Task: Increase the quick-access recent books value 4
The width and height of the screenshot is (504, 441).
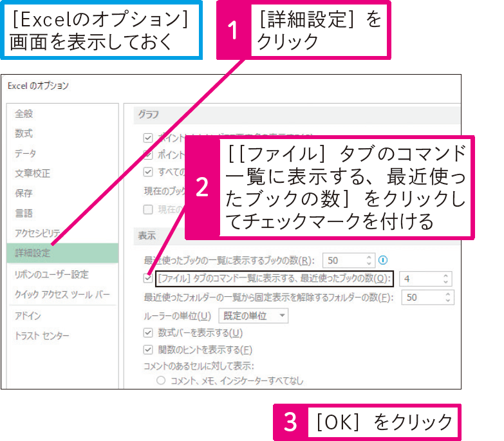Action: 446,276
